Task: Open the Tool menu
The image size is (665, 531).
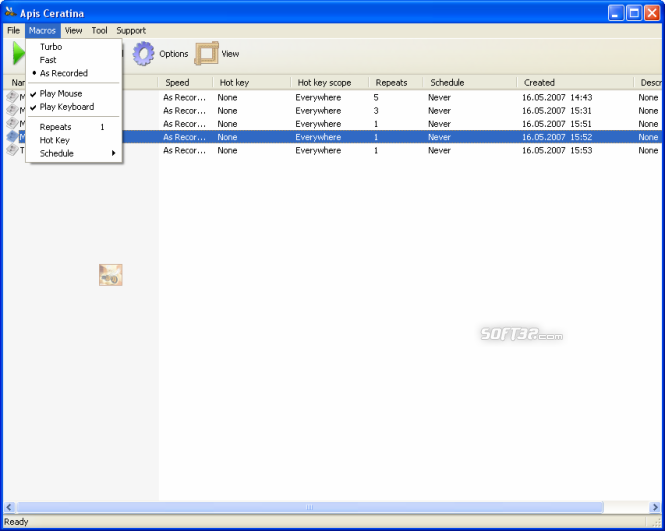Action: coord(99,31)
